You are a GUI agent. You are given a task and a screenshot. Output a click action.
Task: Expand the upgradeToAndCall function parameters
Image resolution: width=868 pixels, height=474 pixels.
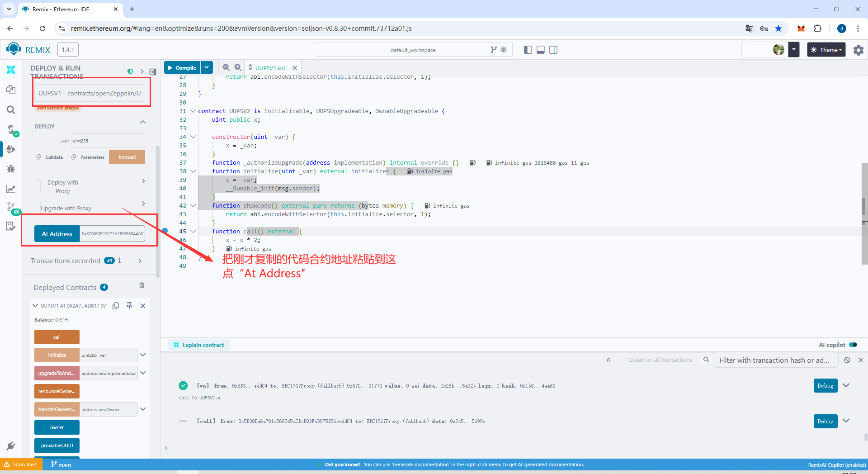[143, 373]
